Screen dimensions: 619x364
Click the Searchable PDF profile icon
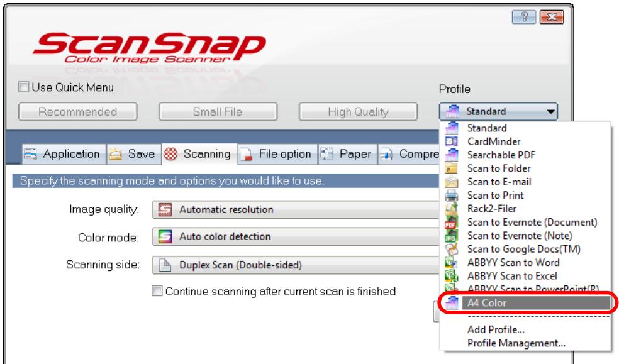(x=452, y=155)
